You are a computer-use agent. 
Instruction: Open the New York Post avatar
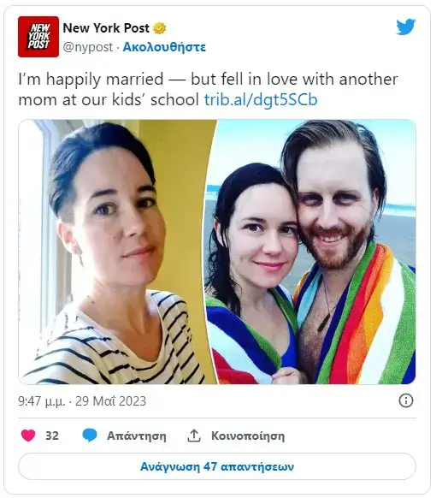38,37
